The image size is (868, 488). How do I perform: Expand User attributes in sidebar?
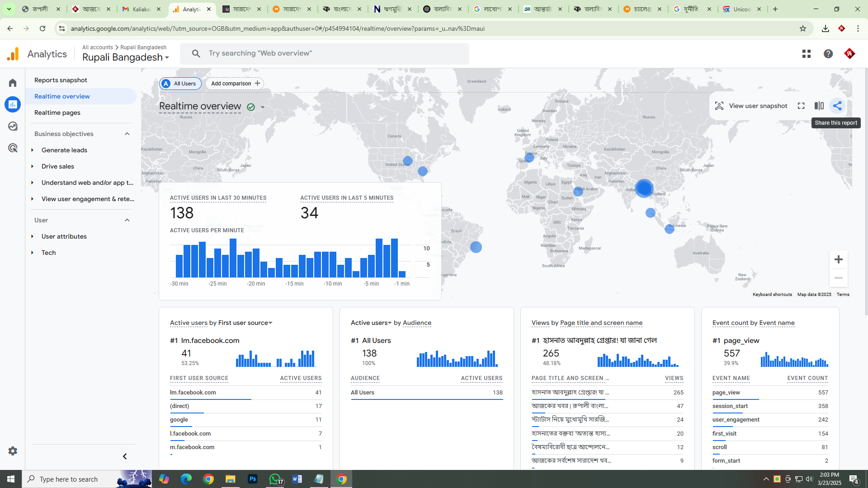point(33,236)
